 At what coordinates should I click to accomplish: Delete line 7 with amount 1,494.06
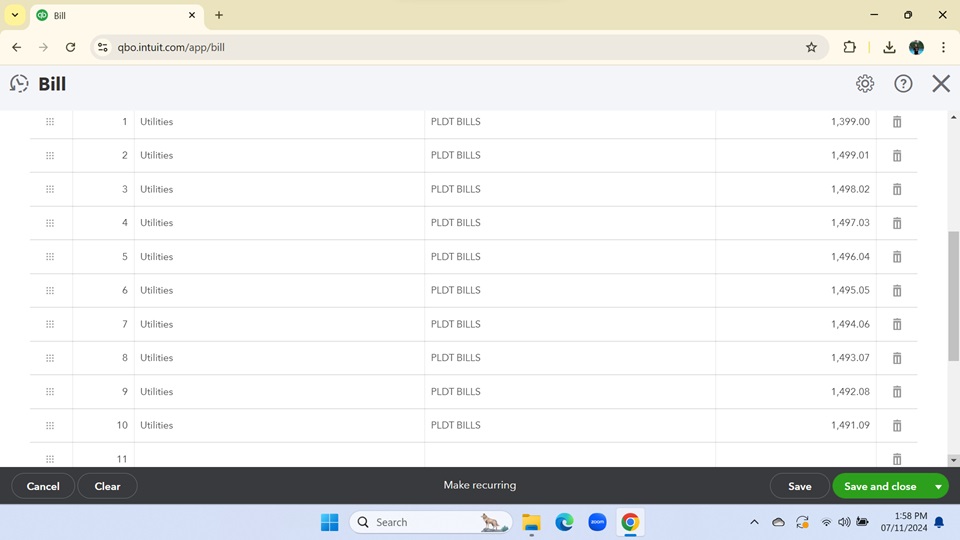tap(897, 324)
